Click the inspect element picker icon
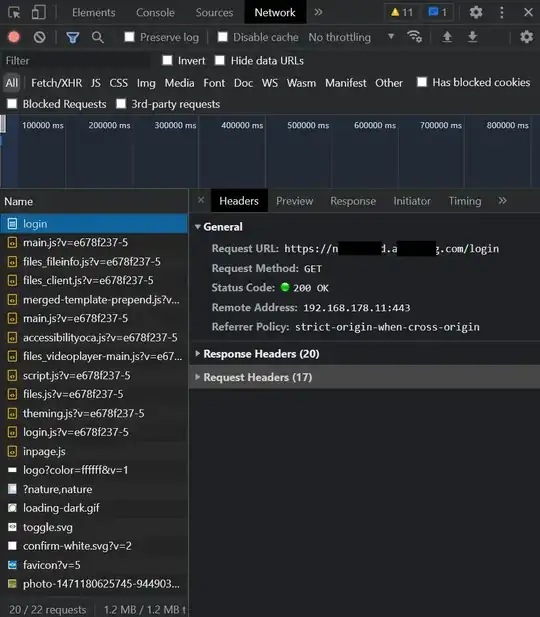The height and width of the screenshot is (617, 540). [14, 13]
